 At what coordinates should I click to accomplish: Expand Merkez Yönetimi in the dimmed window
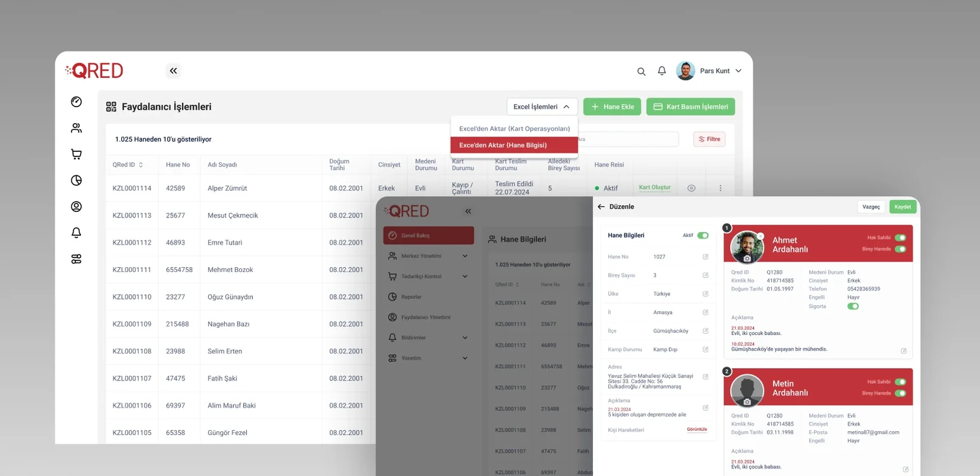465,256
